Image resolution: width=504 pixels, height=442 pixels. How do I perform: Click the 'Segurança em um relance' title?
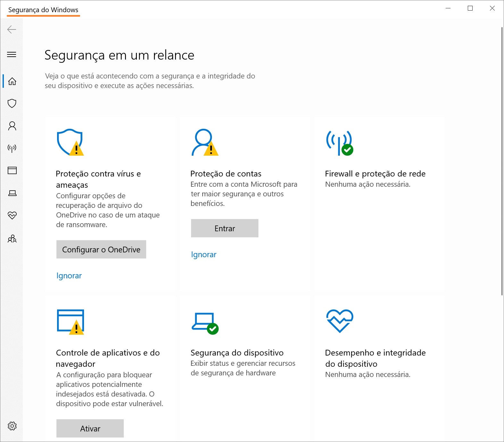pyautogui.click(x=119, y=55)
